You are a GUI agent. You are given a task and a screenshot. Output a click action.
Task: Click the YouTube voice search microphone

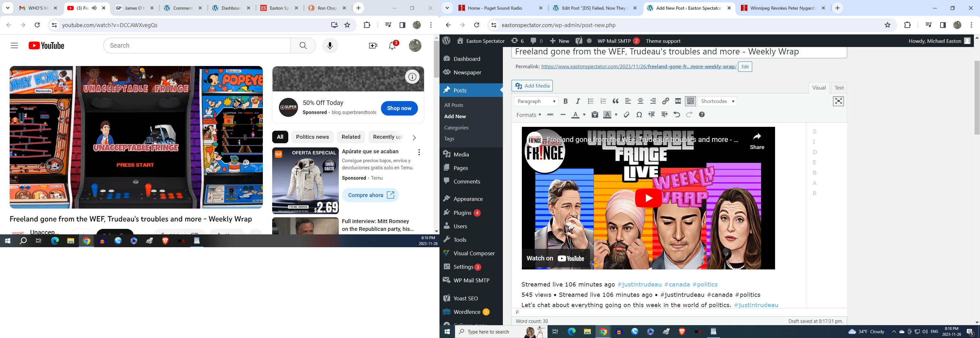click(330, 46)
